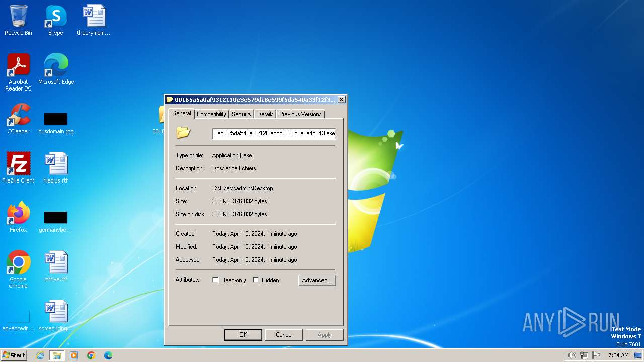The height and width of the screenshot is (362, 644).
Task: Select somepricing Word document icon
Action: [56, 316]
